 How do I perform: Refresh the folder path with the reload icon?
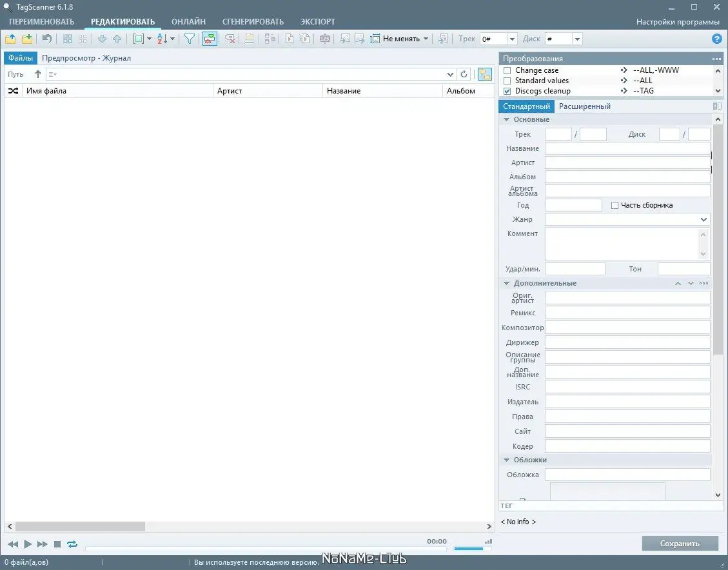[x=464, y=74]
